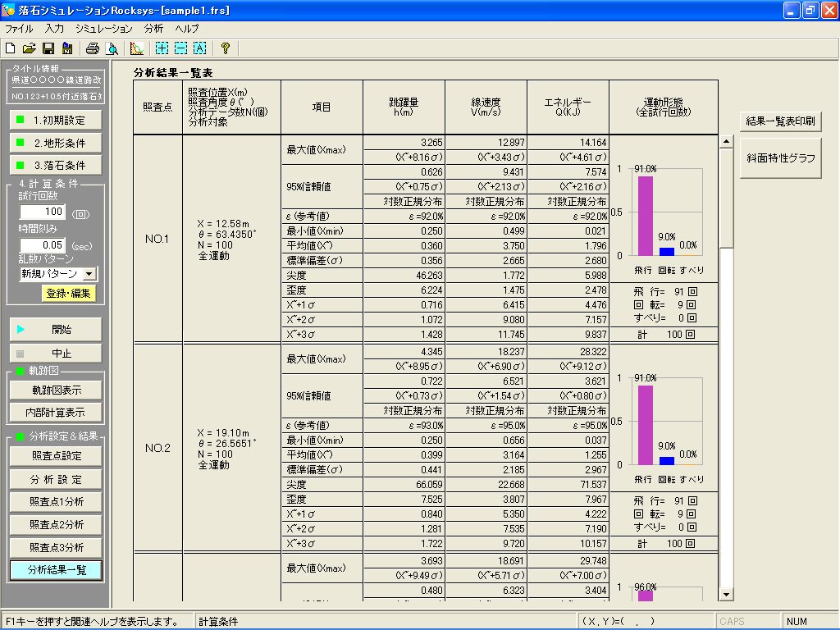Click the タイトル情報 text 県道○○○○線道路改
840x630 pixels.
(x=57, y=80)
